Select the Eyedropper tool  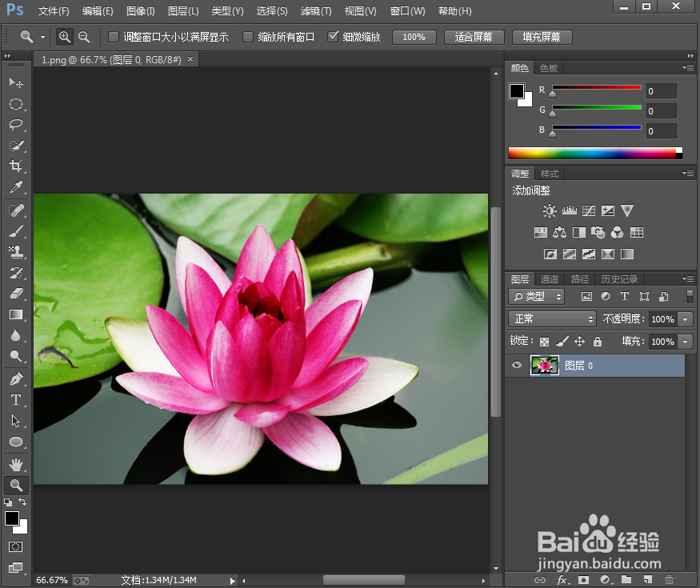tap(16, 186)
